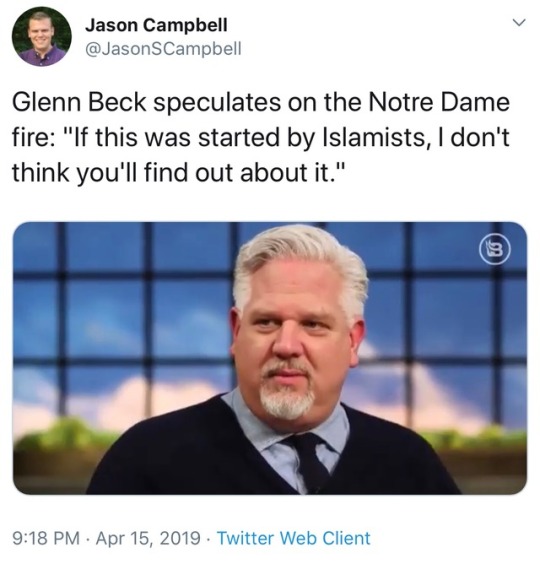
Task: Expand tweet actions with the down arrow
Action: pos(519,23)
